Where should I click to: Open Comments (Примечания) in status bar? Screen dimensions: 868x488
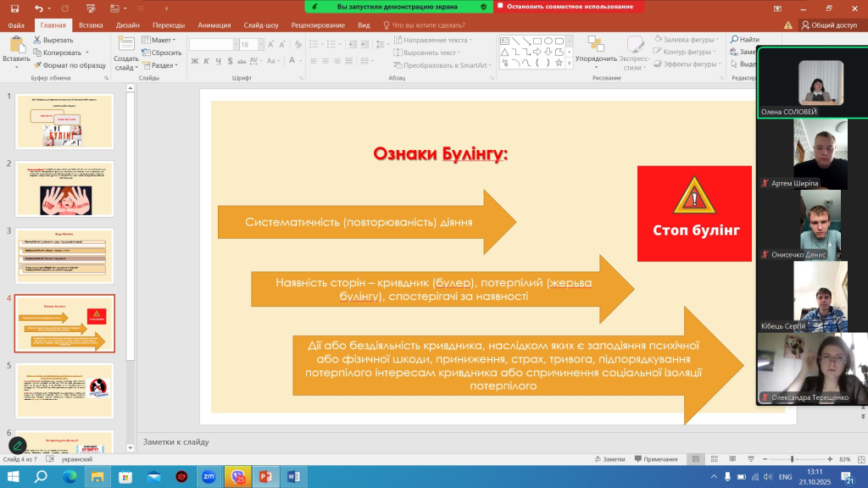pos(656,459)
